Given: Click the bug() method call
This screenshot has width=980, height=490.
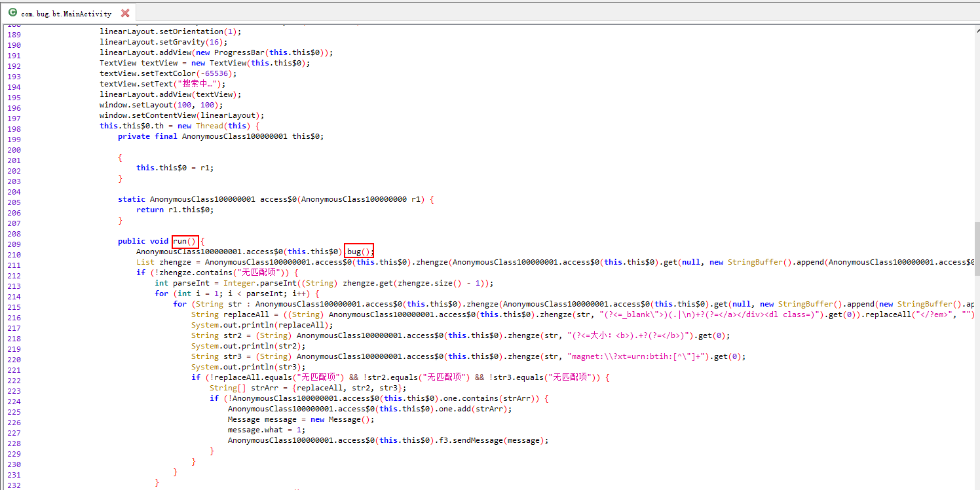Looking at the screenshot, I should click(x=360, y=252).
